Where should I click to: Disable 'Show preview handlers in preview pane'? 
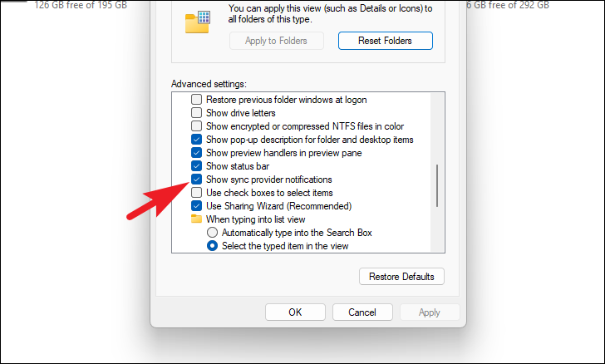196,153
